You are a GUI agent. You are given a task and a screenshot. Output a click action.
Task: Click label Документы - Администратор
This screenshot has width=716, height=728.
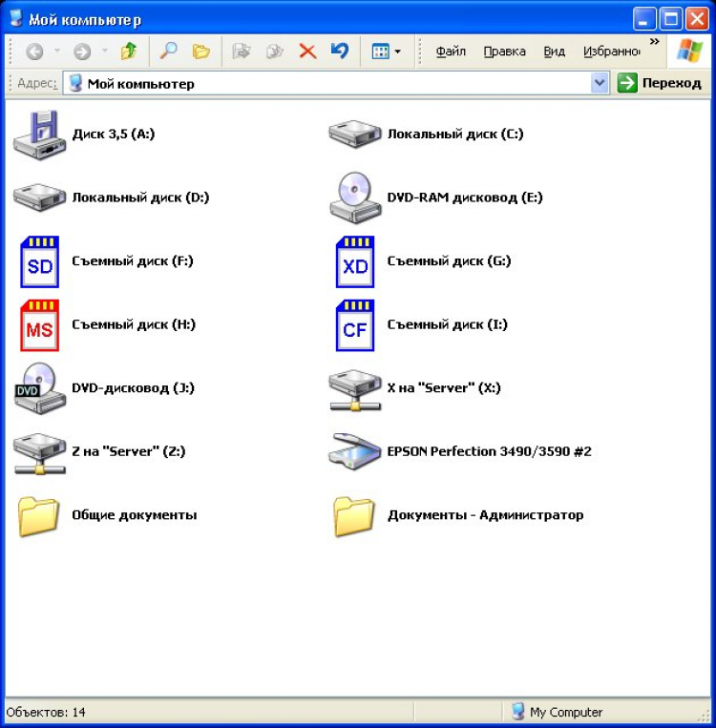click(x=486, y=514)
